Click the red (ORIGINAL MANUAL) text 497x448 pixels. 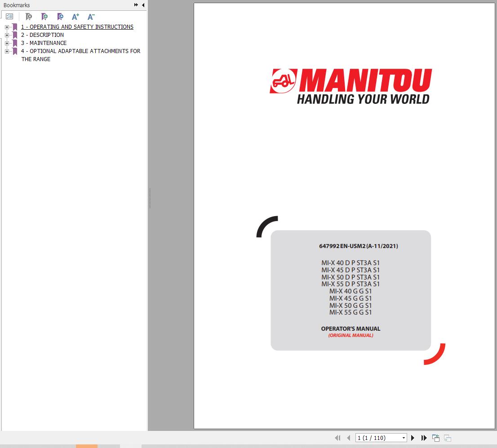[351, 336]
